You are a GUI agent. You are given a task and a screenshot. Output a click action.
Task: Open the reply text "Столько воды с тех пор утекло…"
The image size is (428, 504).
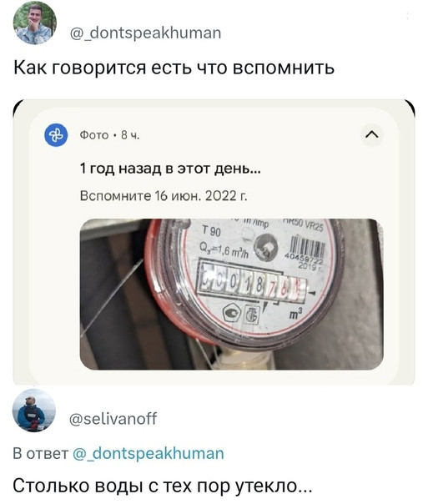[163, 486]
